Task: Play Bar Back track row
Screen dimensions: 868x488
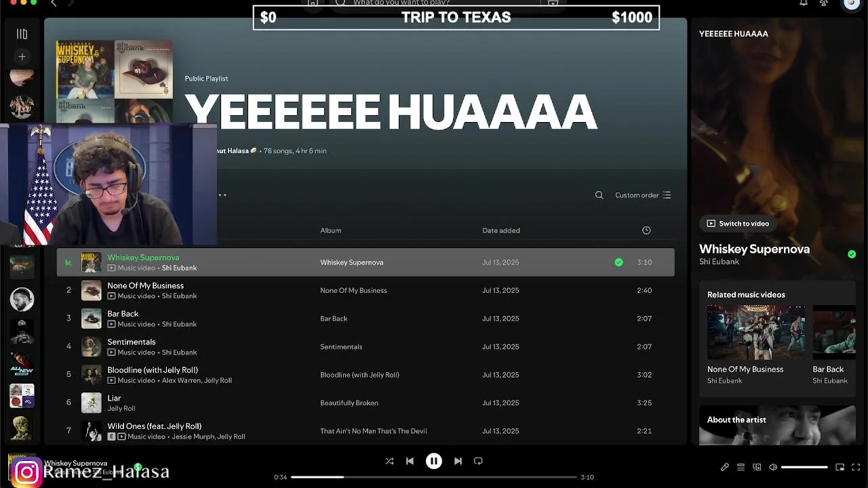Action: 366,319
